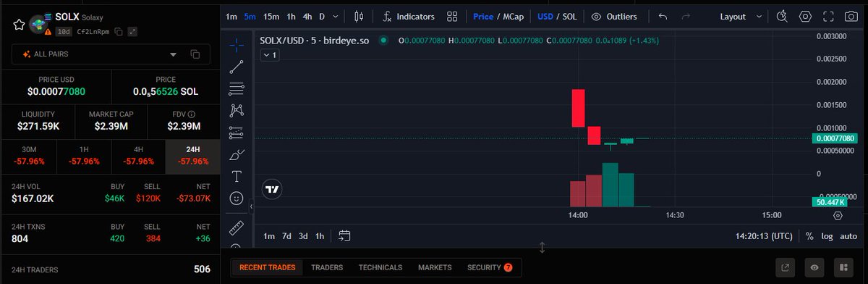Open the quick search icon
Viewport: 868px width, 284px height.
[782, 16]
